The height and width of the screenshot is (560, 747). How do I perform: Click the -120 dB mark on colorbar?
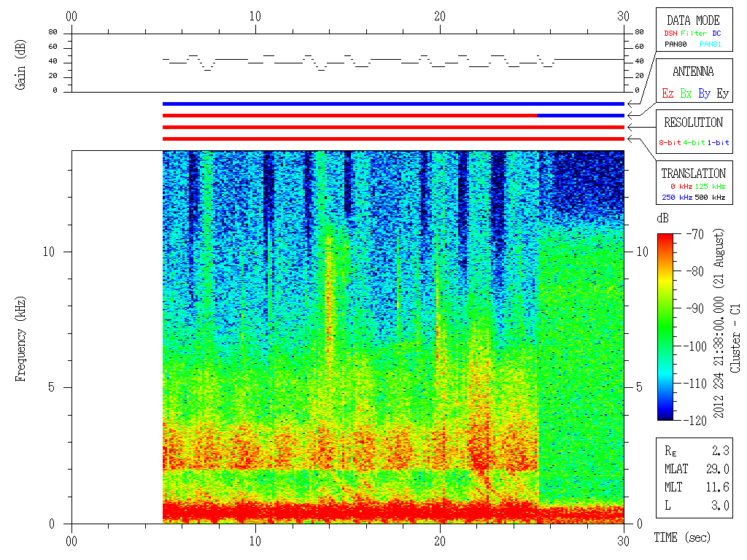[695, 421]
